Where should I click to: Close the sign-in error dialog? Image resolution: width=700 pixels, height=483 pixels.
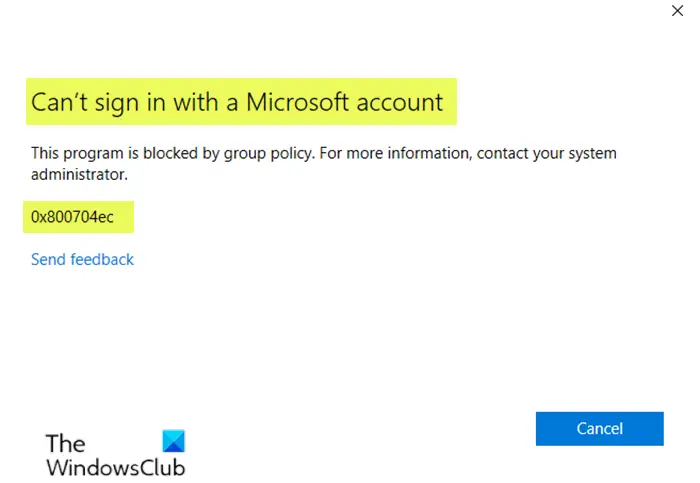(x=680, y=13)
